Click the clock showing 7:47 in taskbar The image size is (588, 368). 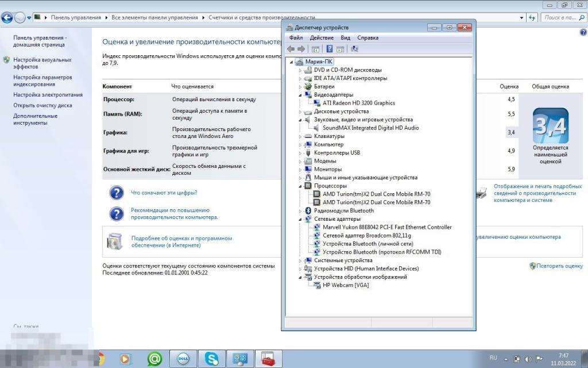point(563,355)
